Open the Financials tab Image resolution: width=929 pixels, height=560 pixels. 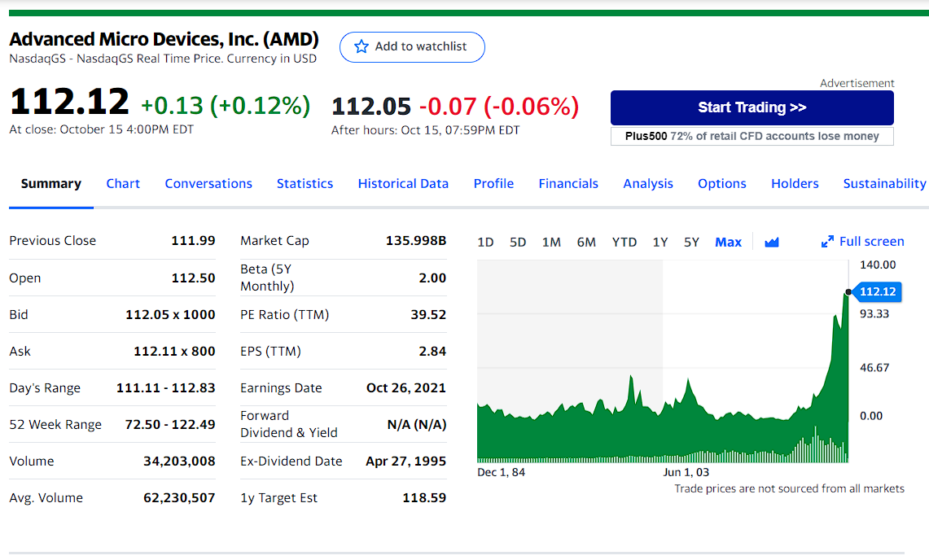tap(568, 184)
